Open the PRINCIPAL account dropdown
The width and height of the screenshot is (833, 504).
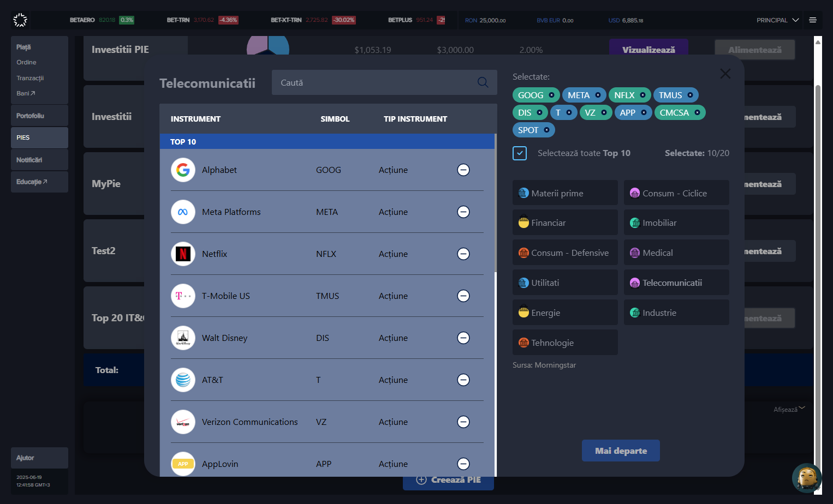click(x=777, y=20)
